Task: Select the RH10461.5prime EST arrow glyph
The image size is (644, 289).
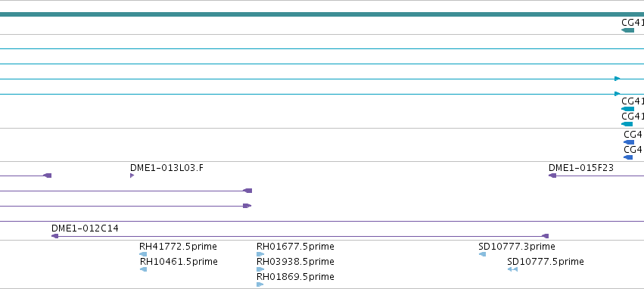Action: tap(143, 269)
